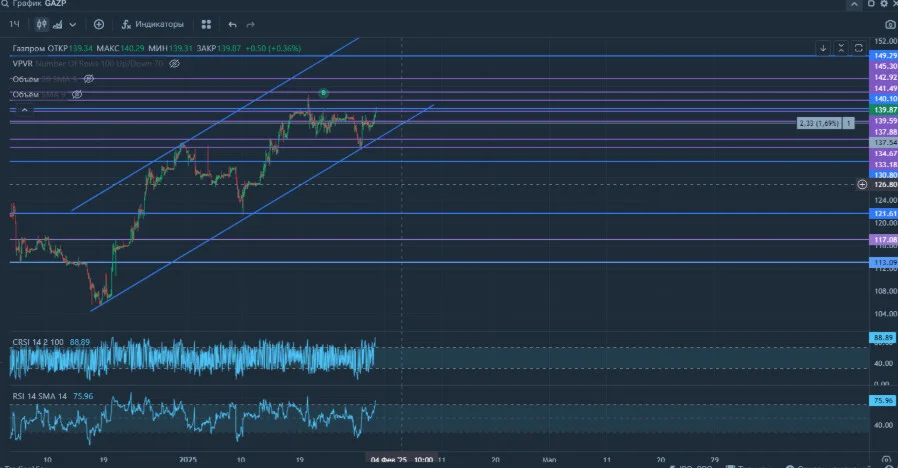The image size is (898, 468).
Task: Collapse the indicator legend with chevron
Action: [x=25, y=109]
